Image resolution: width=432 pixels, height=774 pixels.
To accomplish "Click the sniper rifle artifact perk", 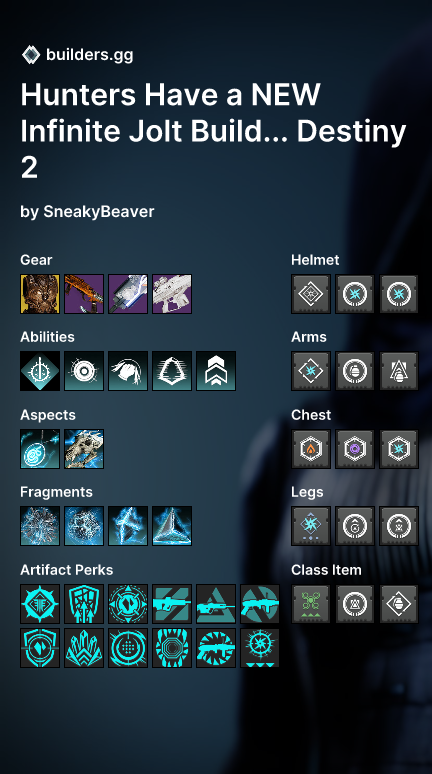I will click(216, 604).
